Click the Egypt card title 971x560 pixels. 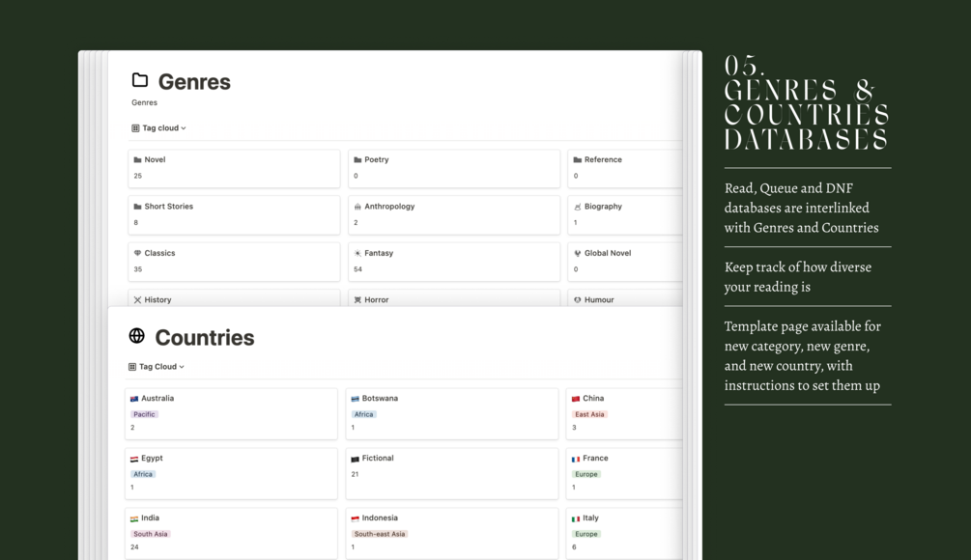(x=152, y=459)
